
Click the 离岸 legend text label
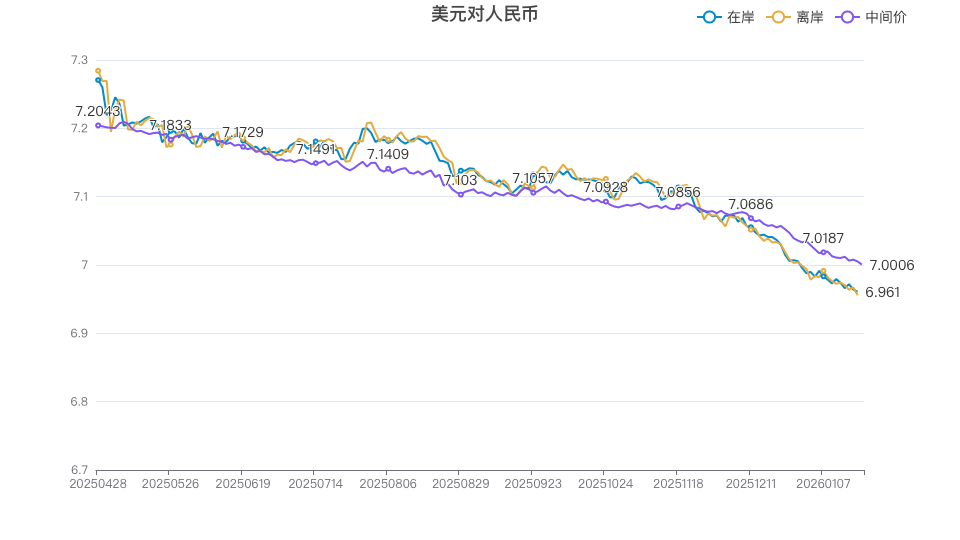click(810, 17)
